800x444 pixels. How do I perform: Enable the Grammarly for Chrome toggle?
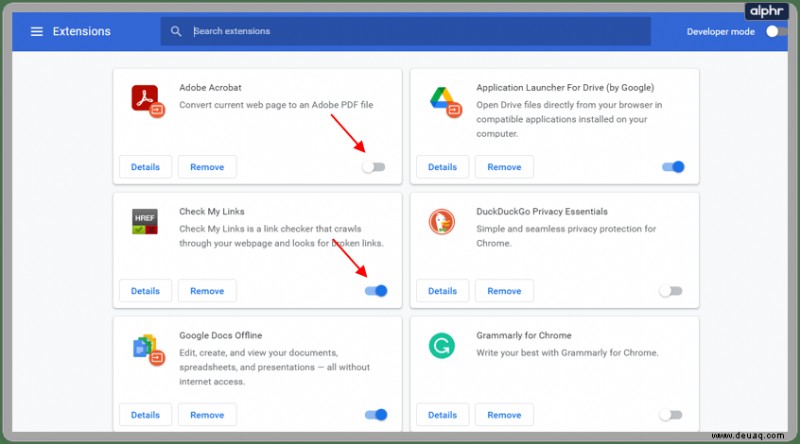click(670, 415)
